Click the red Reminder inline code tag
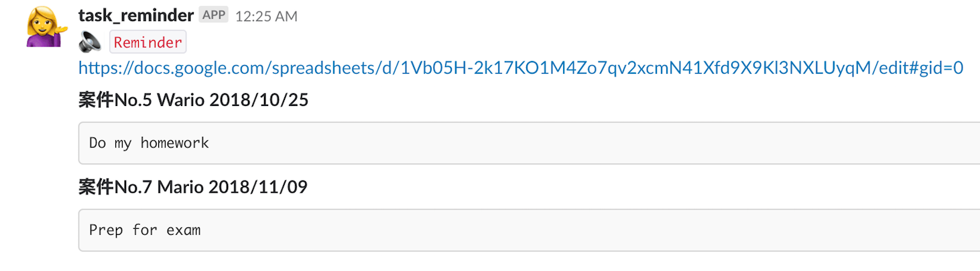 pyautogui.click(x=148, y=42)
